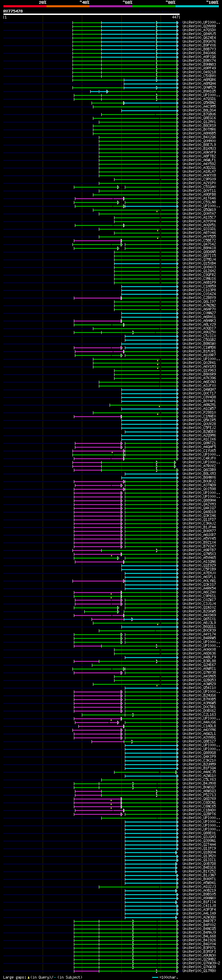The image size is (222, 980).
Task: Open hit UniRef100_Q2HV89
Action: [199, 26]
